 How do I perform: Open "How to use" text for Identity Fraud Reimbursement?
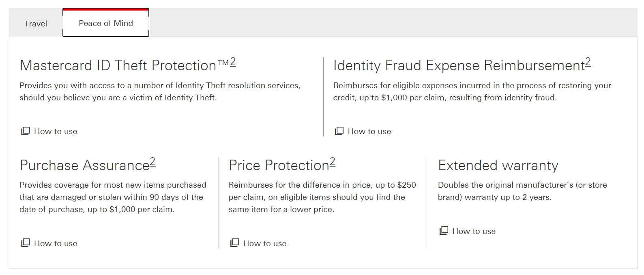pos(369,131)
